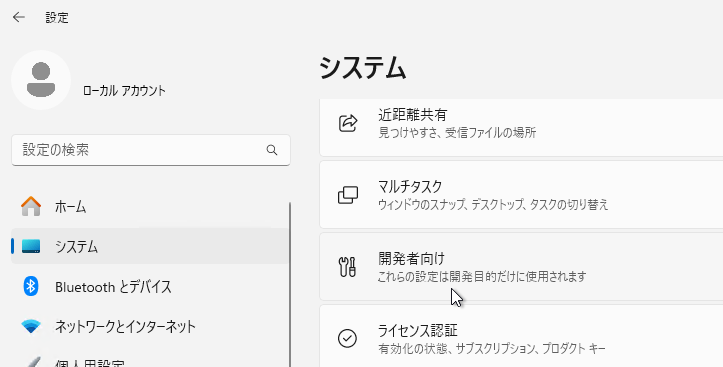Click the sidebar vertical scrollbar

(290, 284)
